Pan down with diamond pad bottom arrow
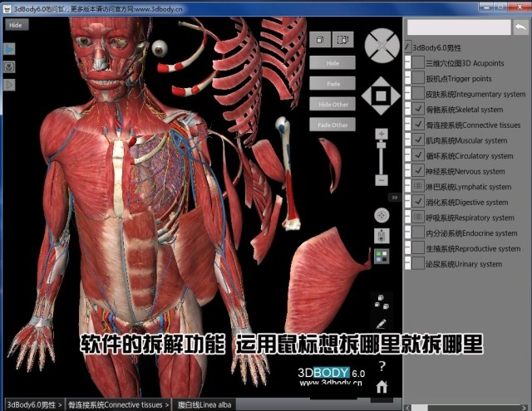Image resolution: width=532 pixels, height=411 pixels. [x=381, y=110]
